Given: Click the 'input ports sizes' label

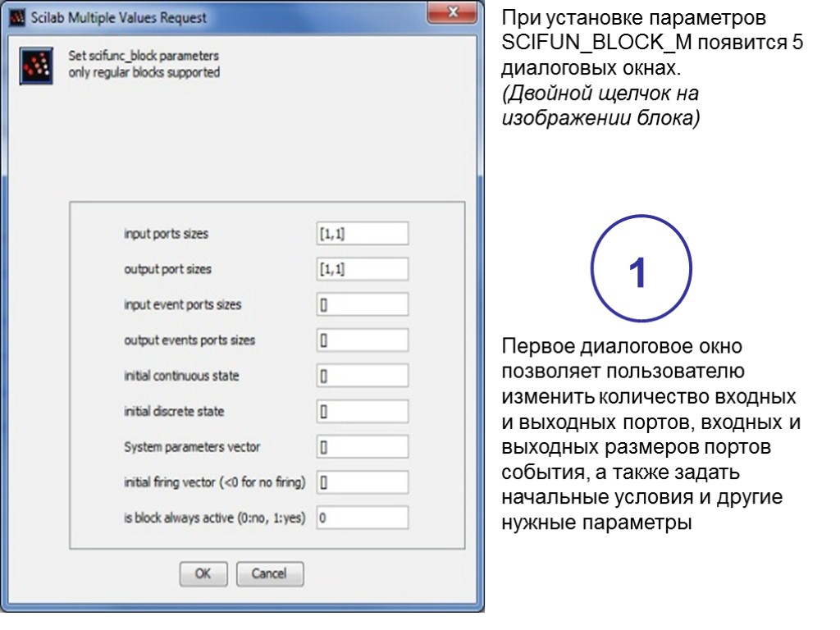Looking at the screenshot, I should pos(166,234).
